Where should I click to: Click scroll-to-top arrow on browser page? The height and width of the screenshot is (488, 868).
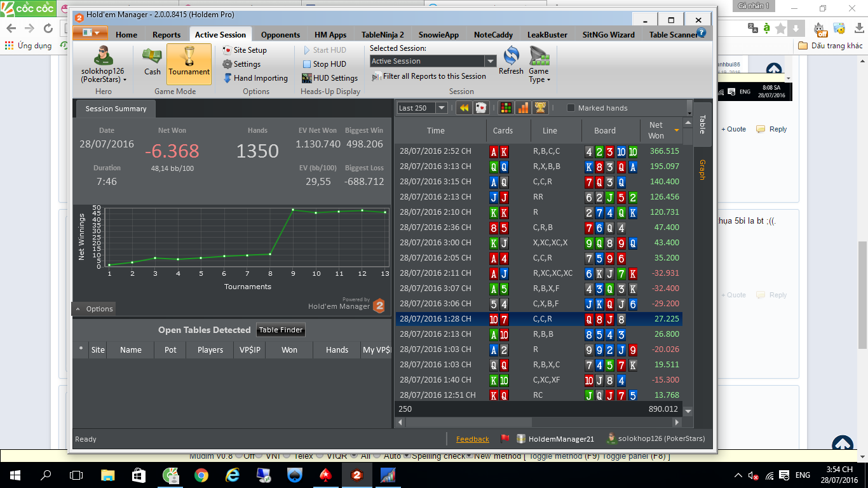842,443
